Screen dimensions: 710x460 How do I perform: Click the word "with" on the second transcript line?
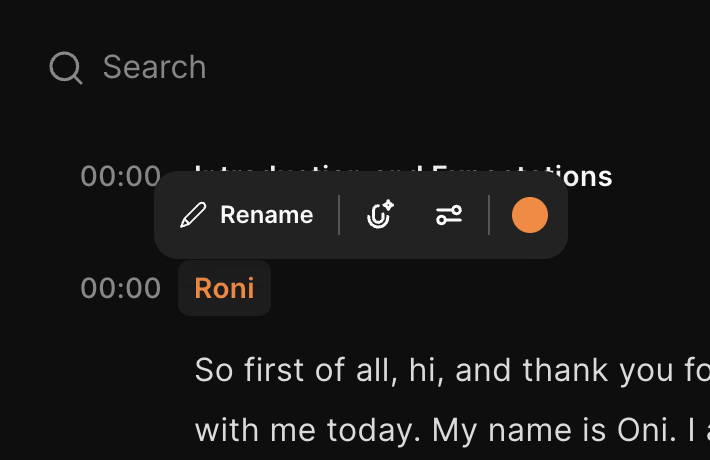224,431
